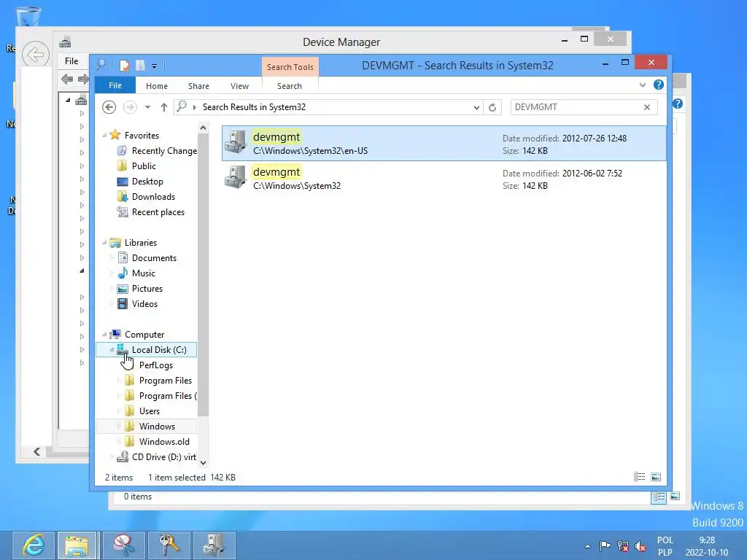Click the address bar search results path

coord(254,107)
